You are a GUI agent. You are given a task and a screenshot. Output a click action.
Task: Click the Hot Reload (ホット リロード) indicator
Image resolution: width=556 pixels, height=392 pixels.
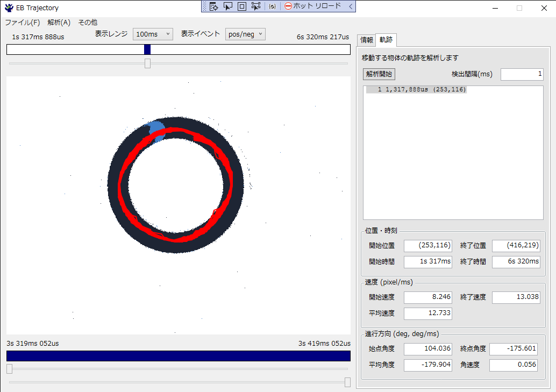tap(313, 6)
